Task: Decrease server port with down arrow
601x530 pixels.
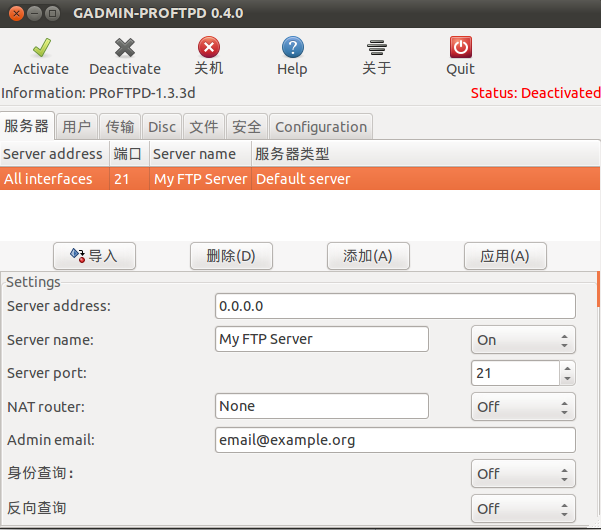Action: [568, 379]
